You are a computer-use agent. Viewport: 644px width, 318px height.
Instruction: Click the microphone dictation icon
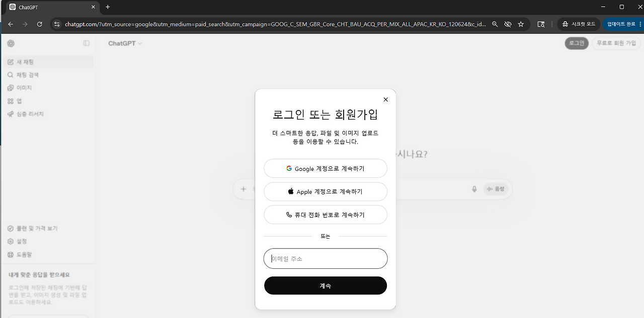pos(474,189)
